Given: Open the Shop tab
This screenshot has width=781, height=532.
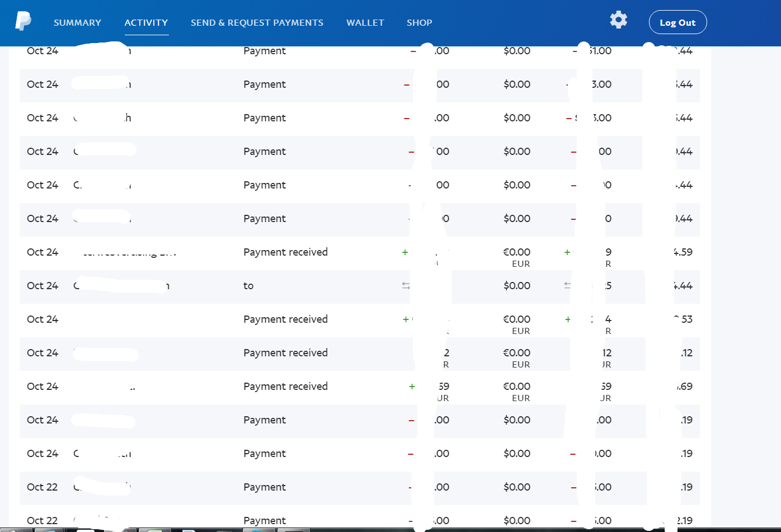Looking at the screenshot, I should [x=419, y=22].
